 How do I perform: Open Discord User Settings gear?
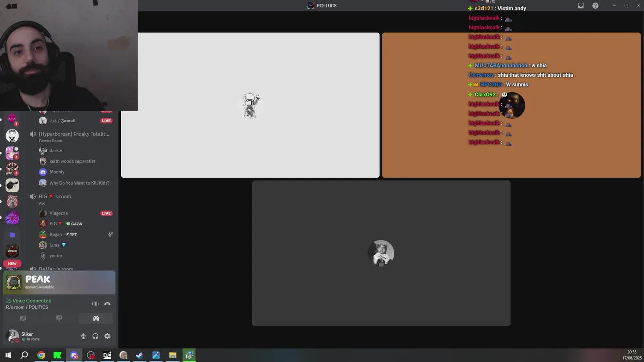click(107, 336)
